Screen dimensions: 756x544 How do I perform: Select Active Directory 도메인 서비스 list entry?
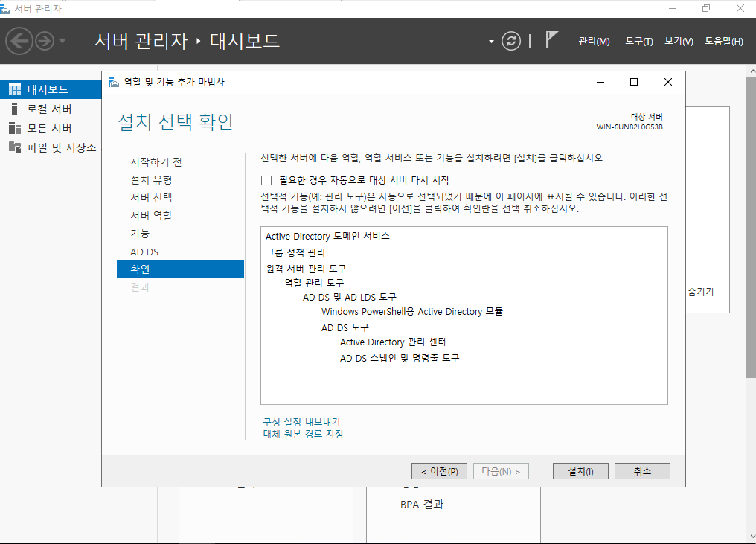click(x=327, y=237)
